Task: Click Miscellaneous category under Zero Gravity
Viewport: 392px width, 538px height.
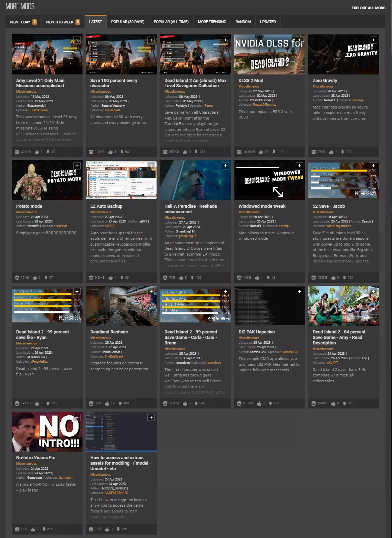Action: [x=323, y=86]
